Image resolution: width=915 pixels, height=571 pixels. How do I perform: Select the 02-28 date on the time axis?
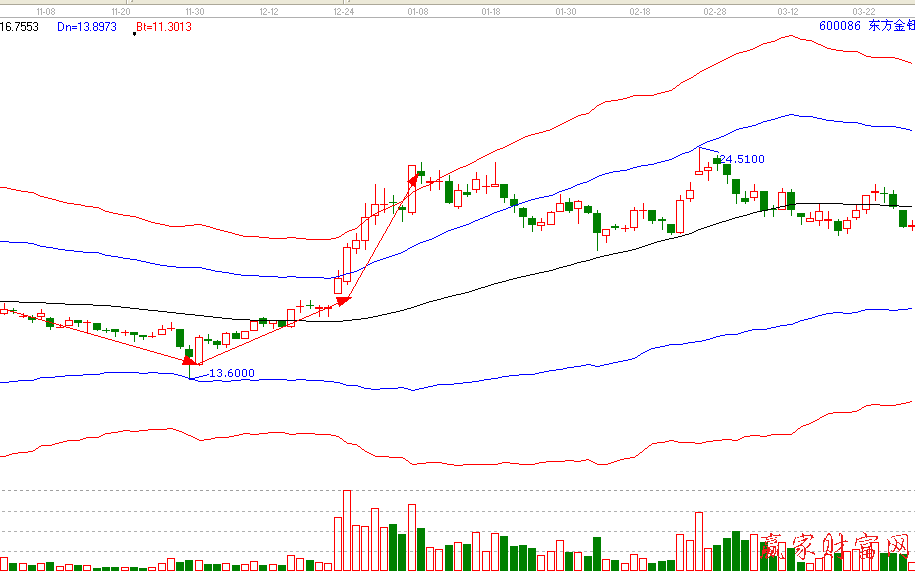(x=714, y=11)
